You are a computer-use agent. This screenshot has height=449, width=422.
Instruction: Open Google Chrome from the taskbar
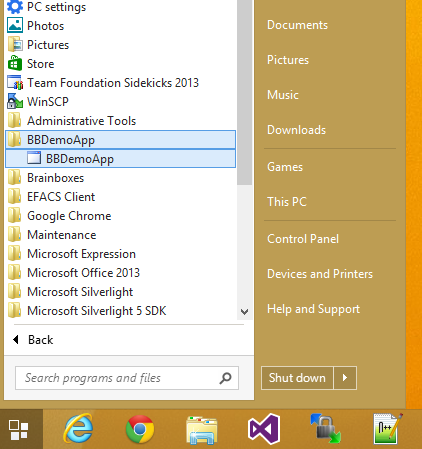click(x=140, y=429)
